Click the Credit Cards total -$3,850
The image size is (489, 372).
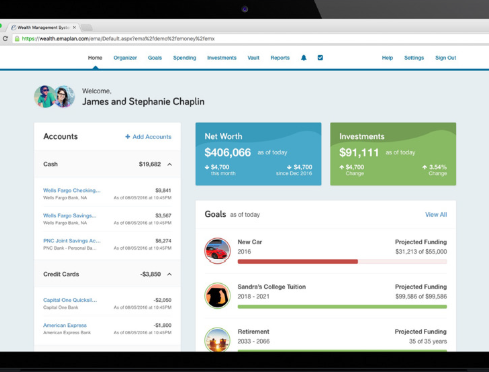tap(150, 274)
